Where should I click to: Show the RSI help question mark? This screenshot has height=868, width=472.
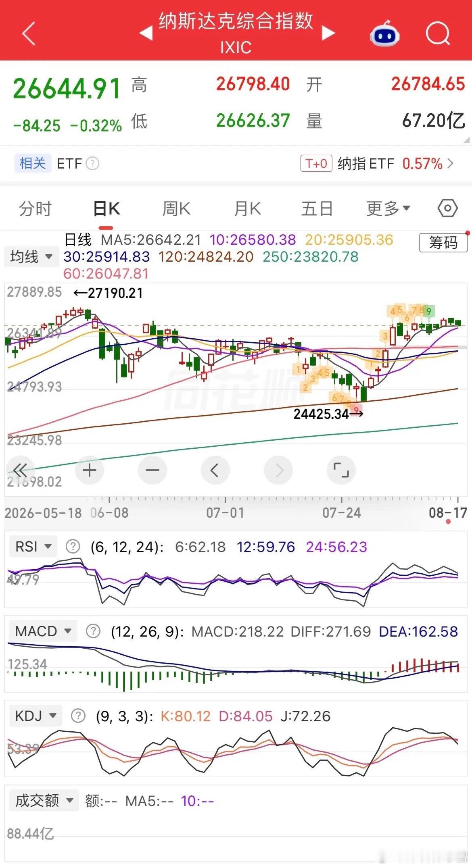(x=73, y=547)
